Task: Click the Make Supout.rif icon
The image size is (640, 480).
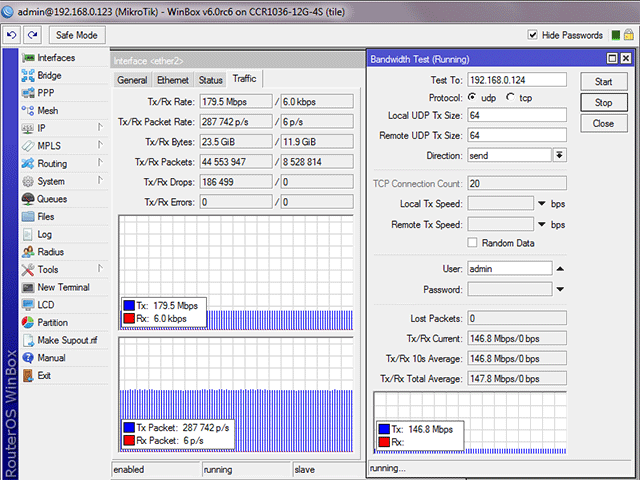Action: point(28,340)
